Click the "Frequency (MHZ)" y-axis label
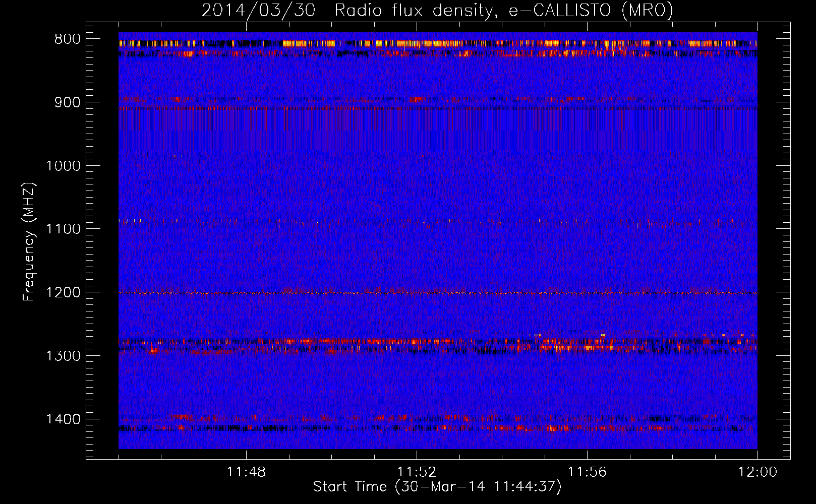The width and height of the screenshot is (816, 504). pos(29,242)
